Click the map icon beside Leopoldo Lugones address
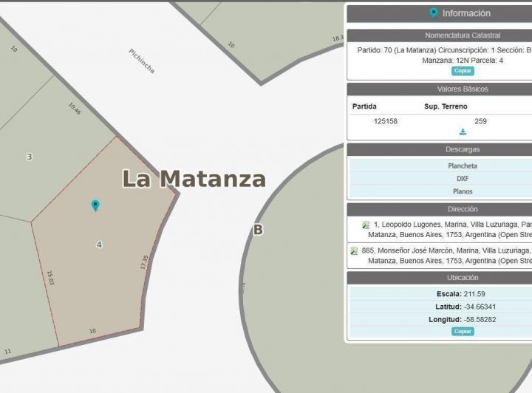 click(x=366, y=225)
